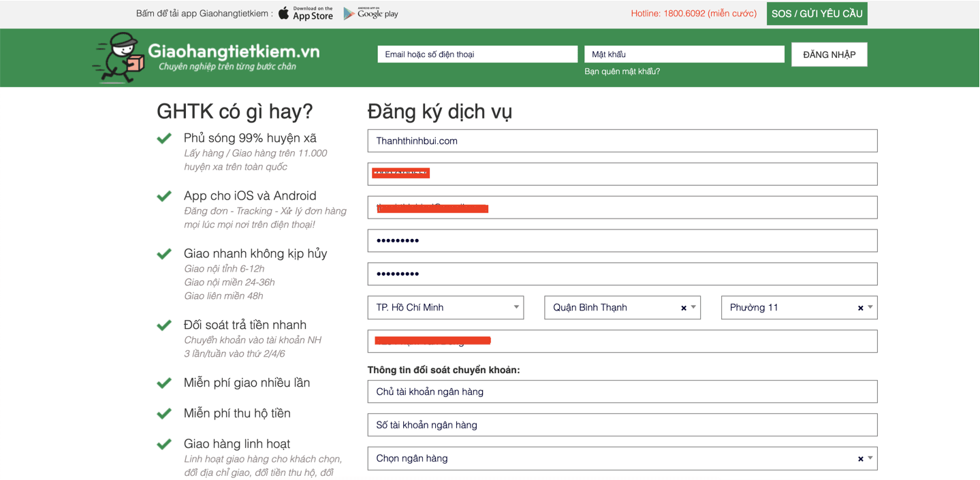Image resolution: width=980 pixels, height=480 pixels.
Task: Click the Giaohangtietkiem.vn delivery man logo
Action: 118,58
